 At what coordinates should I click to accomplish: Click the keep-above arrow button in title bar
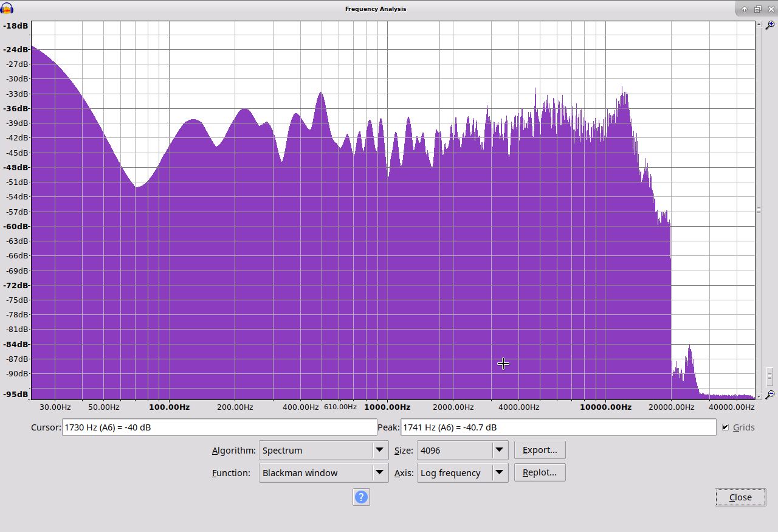point(745,9)
